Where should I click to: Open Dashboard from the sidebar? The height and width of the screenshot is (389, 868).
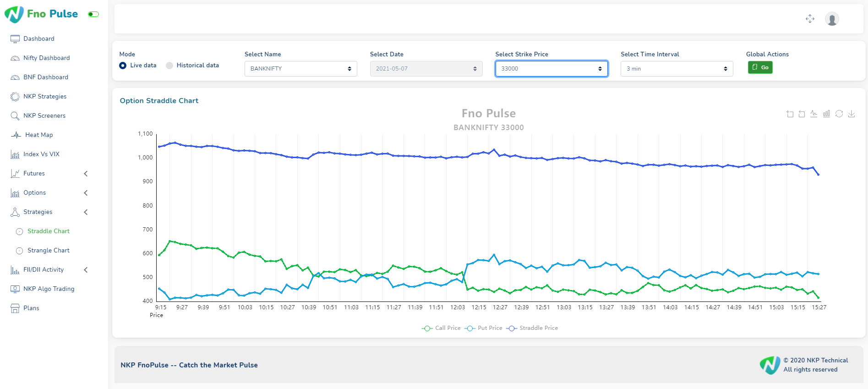[39, 39]
